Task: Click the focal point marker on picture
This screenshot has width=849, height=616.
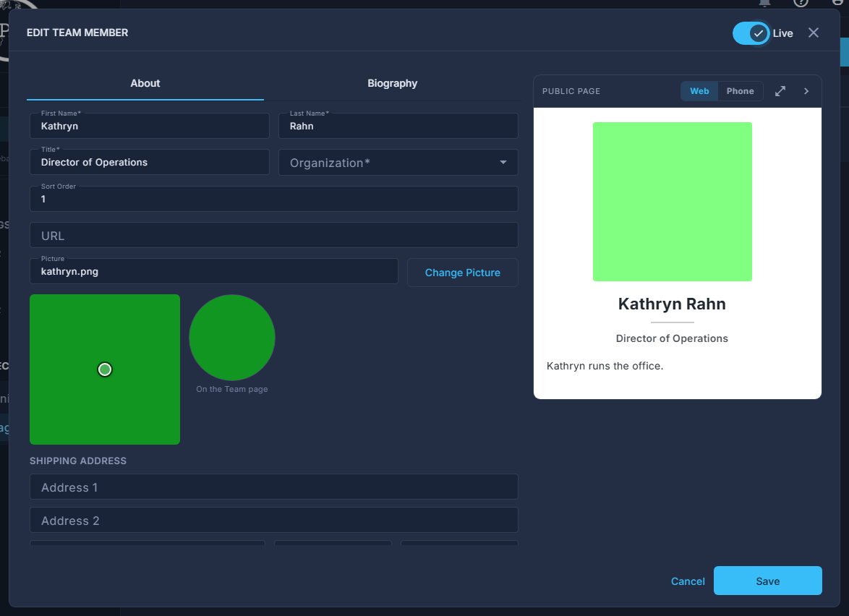Action: click(105, 369)
